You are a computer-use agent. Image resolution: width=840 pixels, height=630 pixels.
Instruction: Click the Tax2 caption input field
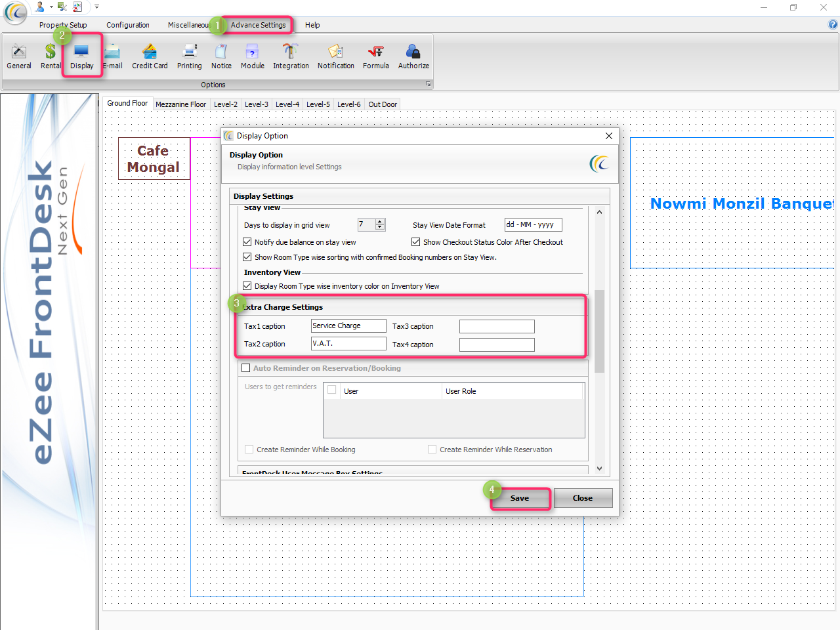(348, 344)
